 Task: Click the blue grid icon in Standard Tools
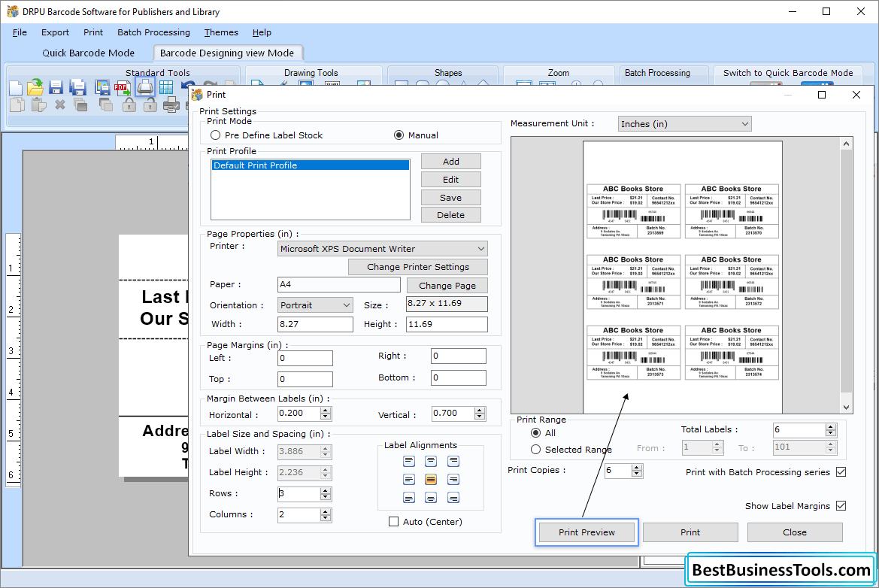[x=165, y=88]
